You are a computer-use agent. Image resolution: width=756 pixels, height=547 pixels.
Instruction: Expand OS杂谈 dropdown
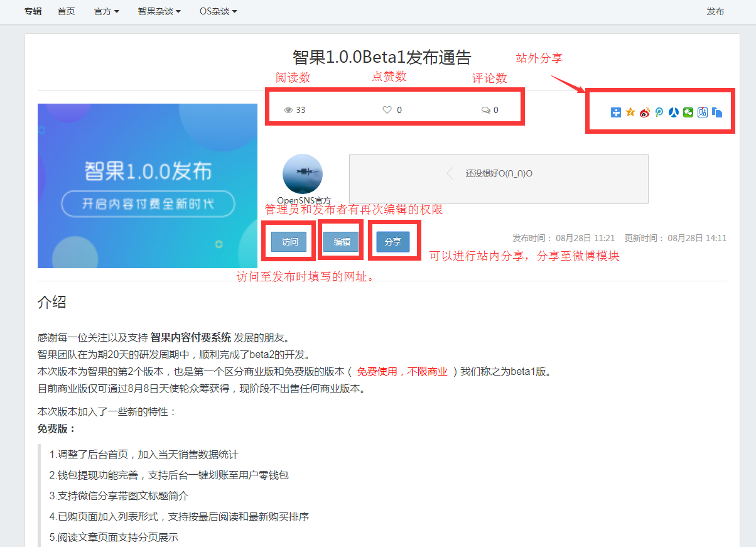pos(219,11)
